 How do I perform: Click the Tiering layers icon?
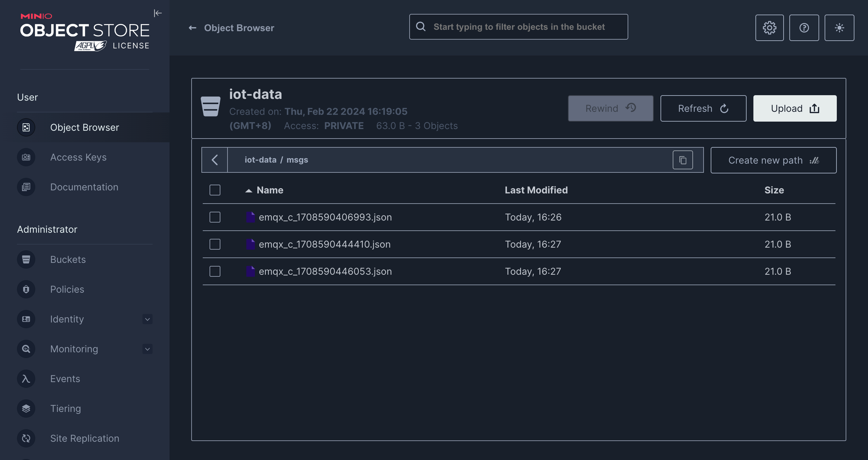[26, 409]
